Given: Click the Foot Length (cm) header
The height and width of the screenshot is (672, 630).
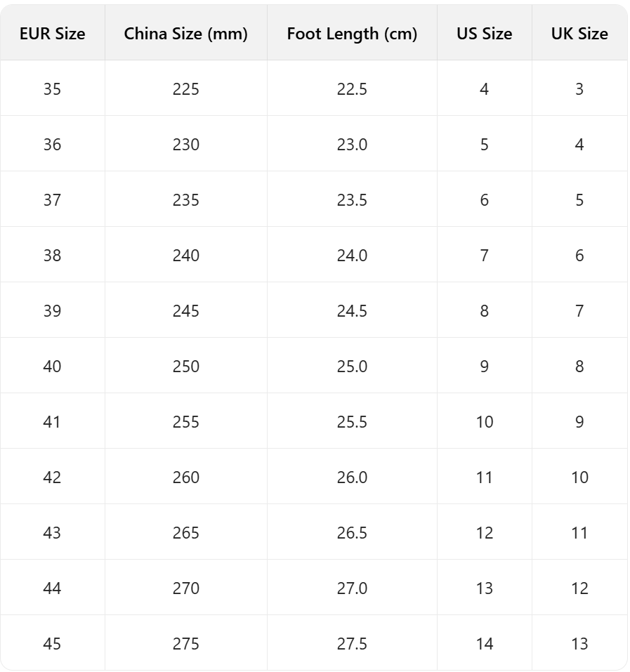Looking at the screenshot, I should pos(352,34).
